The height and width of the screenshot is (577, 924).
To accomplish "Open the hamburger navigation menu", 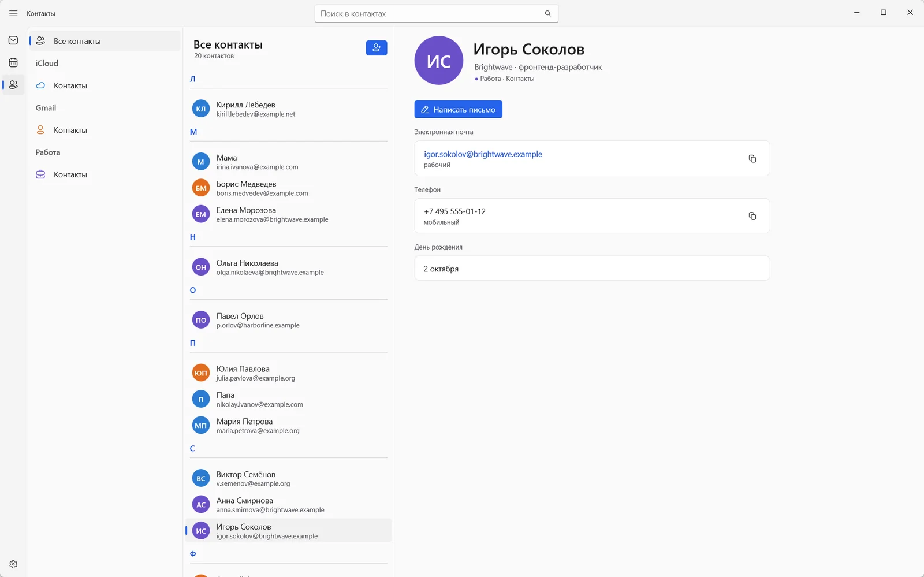I will (x=13, y=13).
